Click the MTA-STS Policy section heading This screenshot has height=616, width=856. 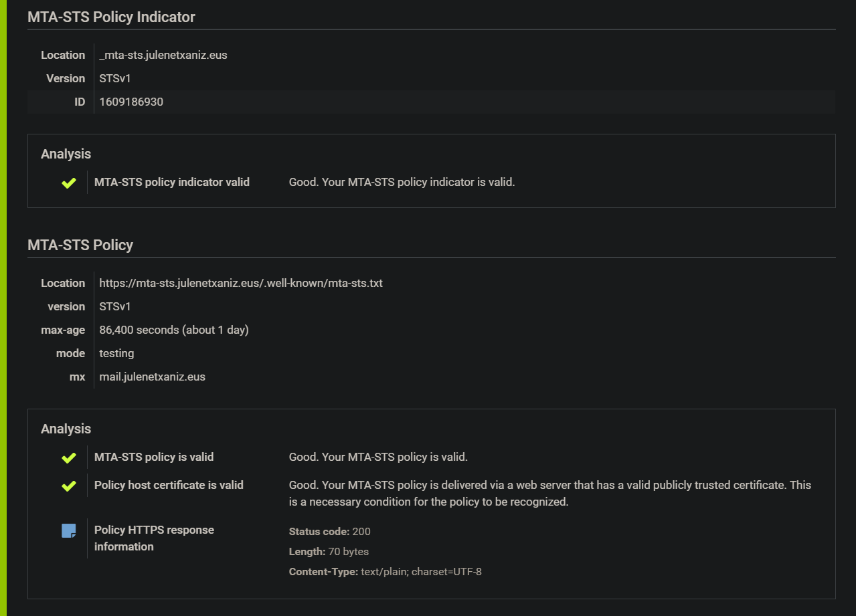pos(80,245)
